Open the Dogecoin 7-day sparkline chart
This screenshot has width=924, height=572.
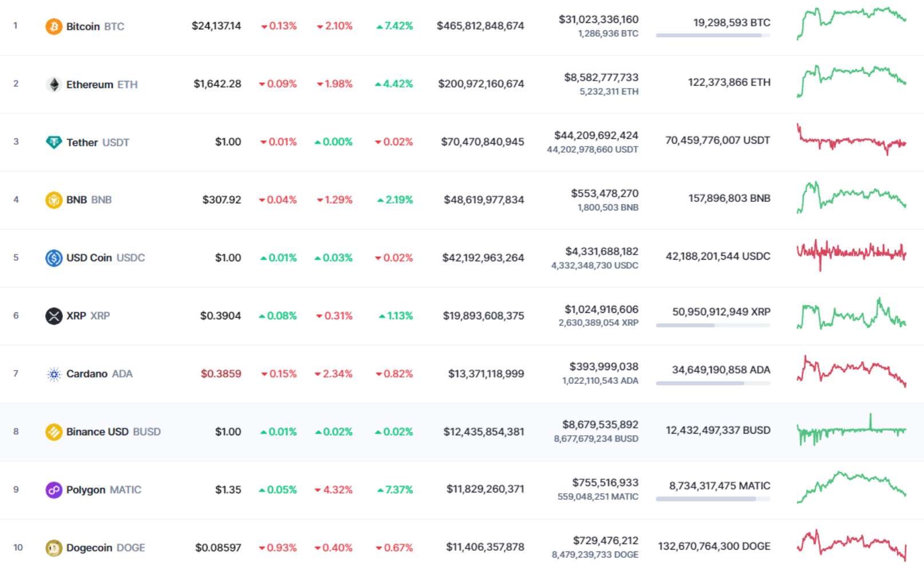(x=851, y=545)
